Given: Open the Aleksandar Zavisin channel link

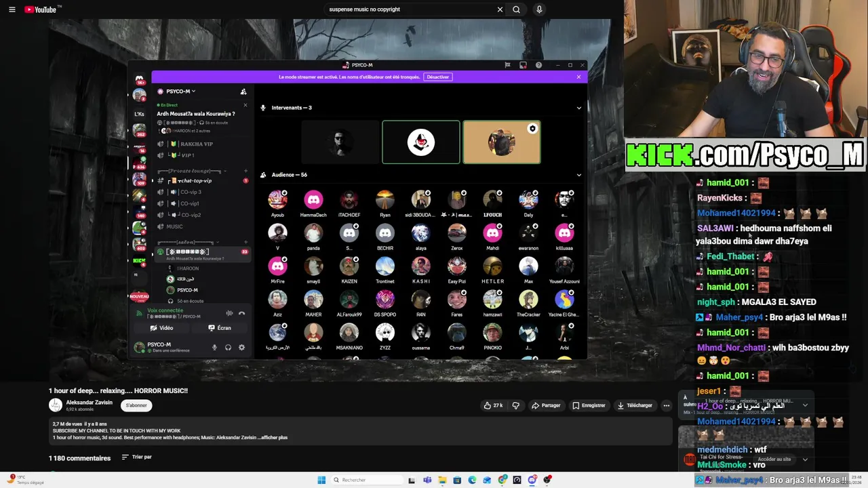Looking at the screenshot, I should pos(90,403).
